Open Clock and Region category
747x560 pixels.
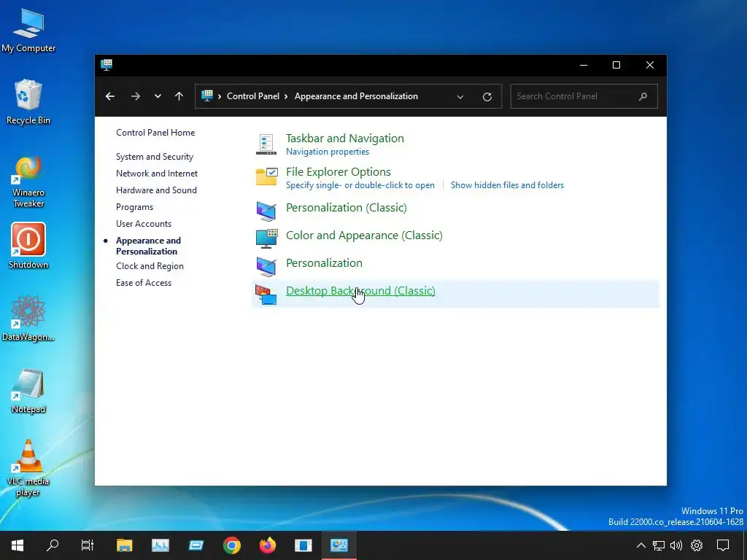[x=150, y=266]
